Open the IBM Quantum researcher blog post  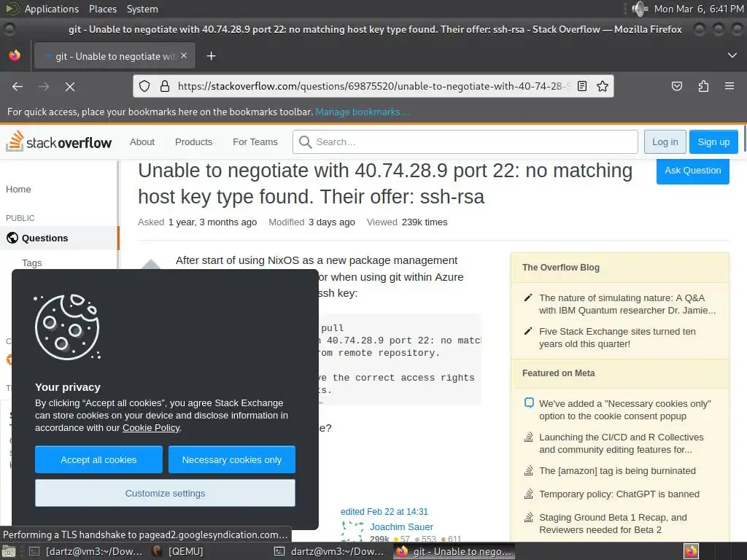click(627, 304)
